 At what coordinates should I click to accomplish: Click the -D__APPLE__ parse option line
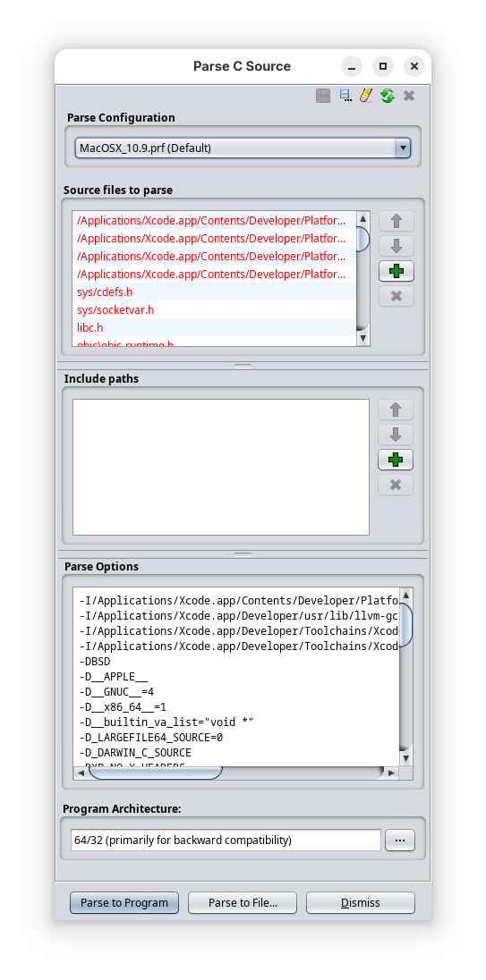(114, 677)
